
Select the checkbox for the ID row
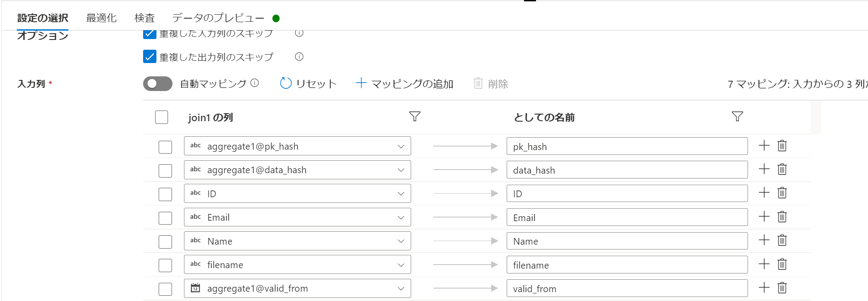click(165, 194)
